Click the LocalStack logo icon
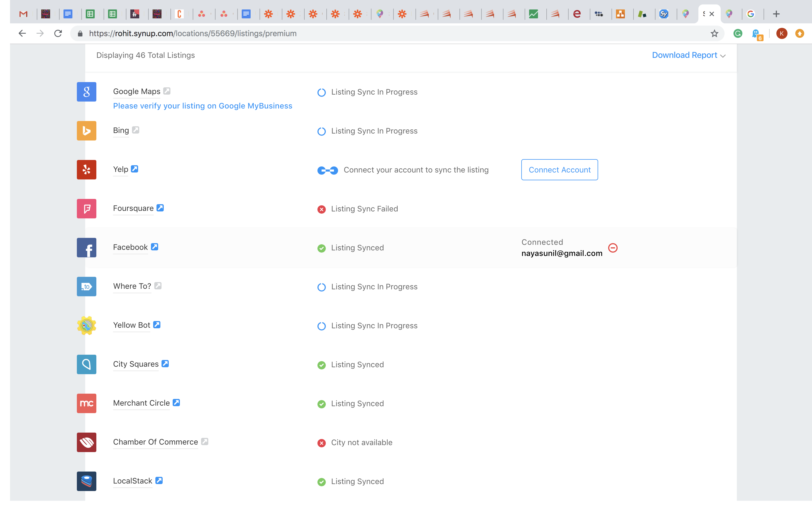The height and width of the screenshot is (513, 812). tap(86, 481)
